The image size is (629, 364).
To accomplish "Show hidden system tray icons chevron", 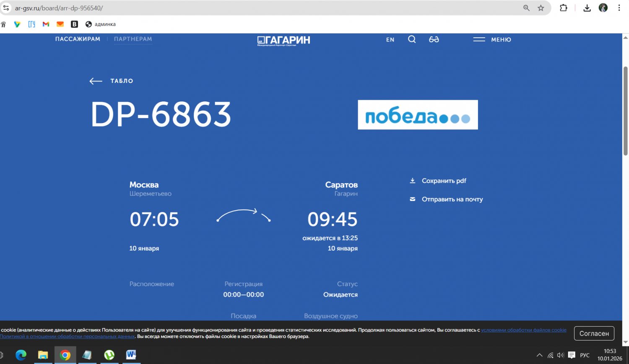I will click(x=539, y=355).
